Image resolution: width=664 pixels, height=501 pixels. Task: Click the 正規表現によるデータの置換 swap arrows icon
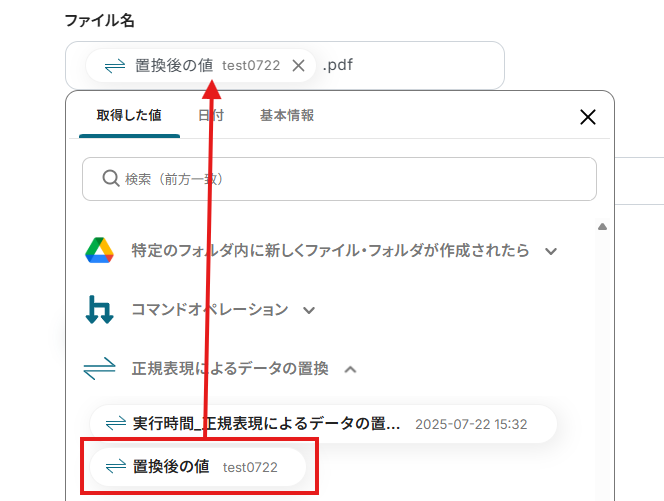pyautogui.click(x=100, y=369)
